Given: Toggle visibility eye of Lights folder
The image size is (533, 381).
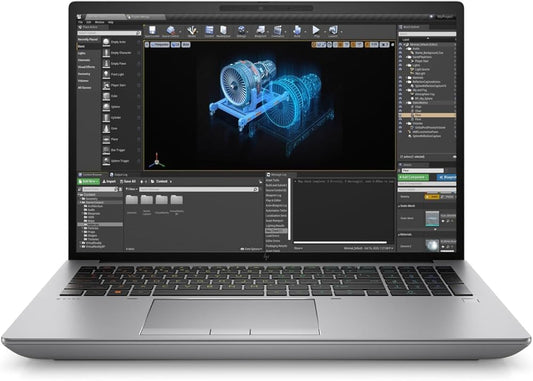Looking at the screenshot, I should [x=400, y=65].
